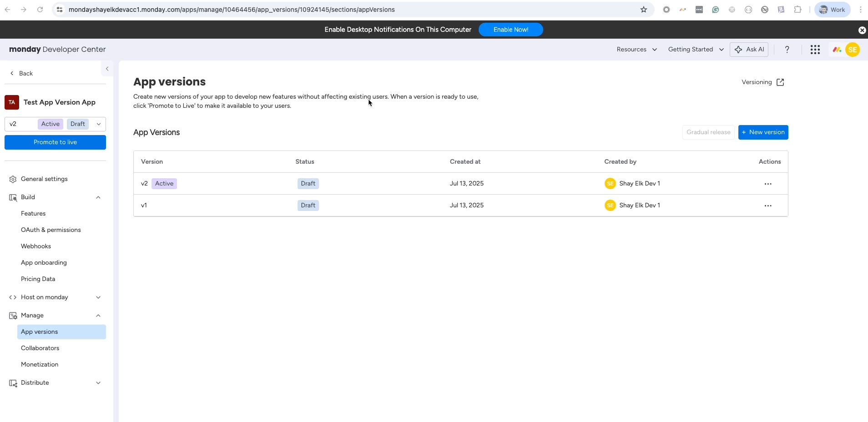
Task: Collapse the Build section
Action: click(x=55, y=197)
